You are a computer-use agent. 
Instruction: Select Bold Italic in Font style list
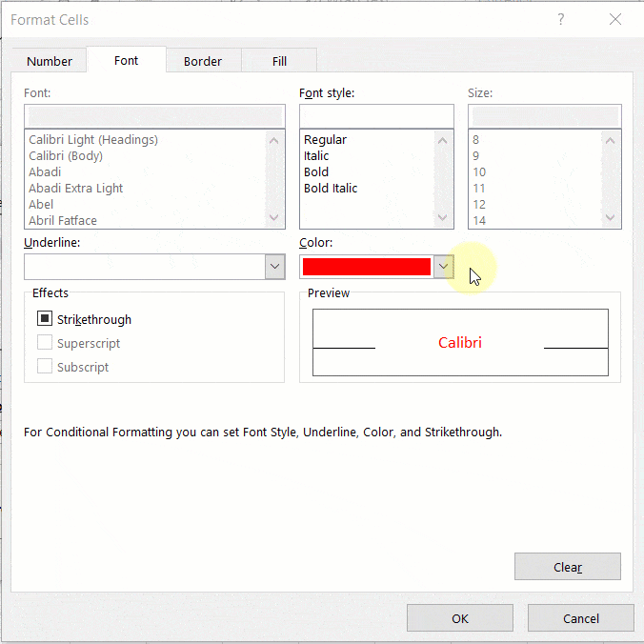coord(331,189)
